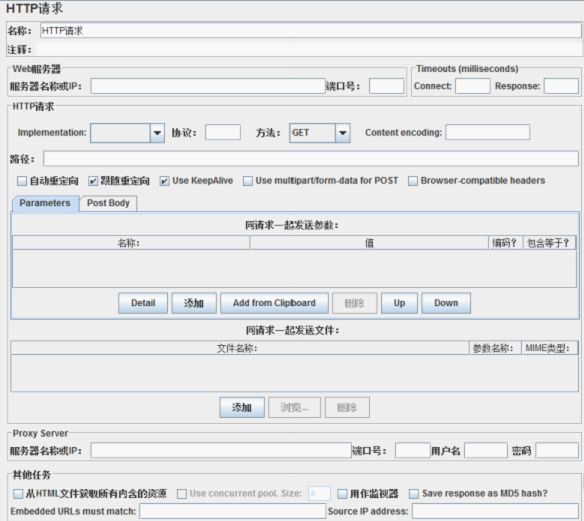This screenshot has height=521, width=584.
Task: Toggle Use concurrent pool checkbox
Action: pyautogui.click(x=182, y=494)
